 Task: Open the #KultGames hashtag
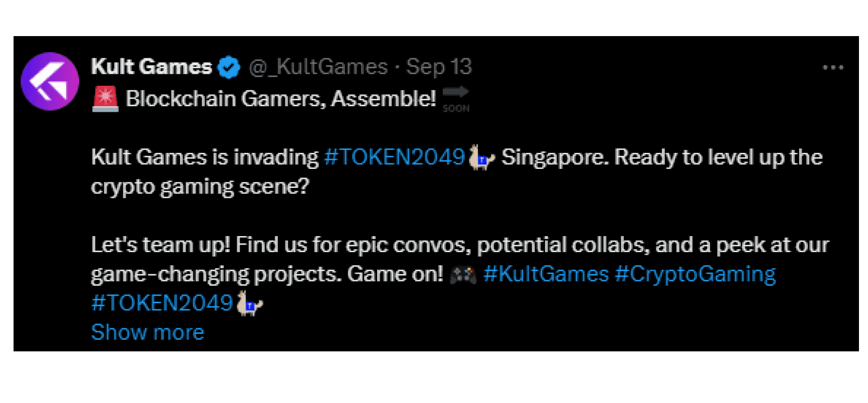pos(546,274)
